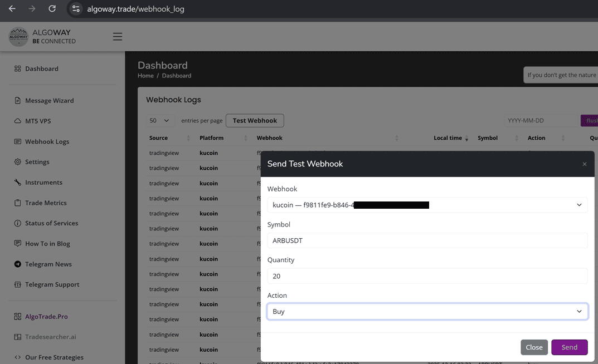Screen dimensions: 598x364
Task: Click the first tradingview source cell
Action: (164, 153)
